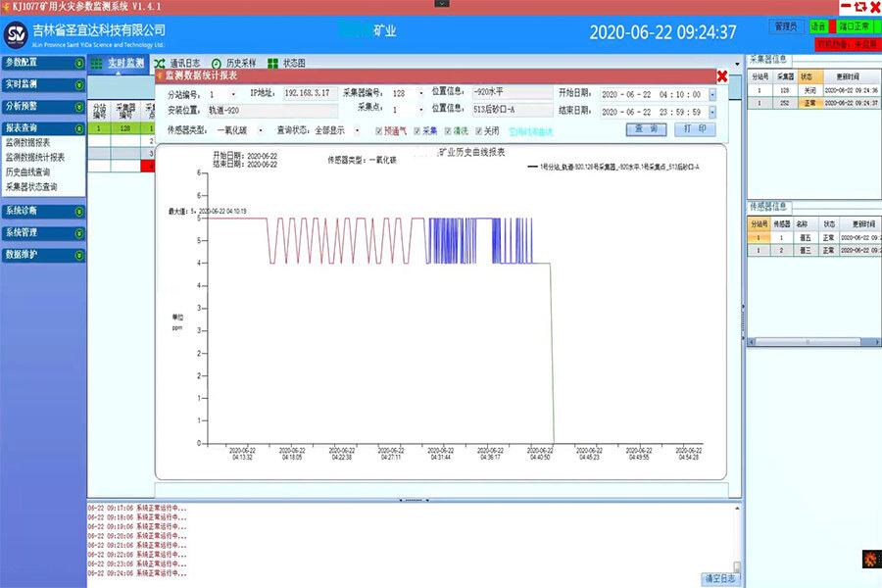Click the fire icon in bottom-right corner
This screenshot has height=588, width=882.
[868, 559]
